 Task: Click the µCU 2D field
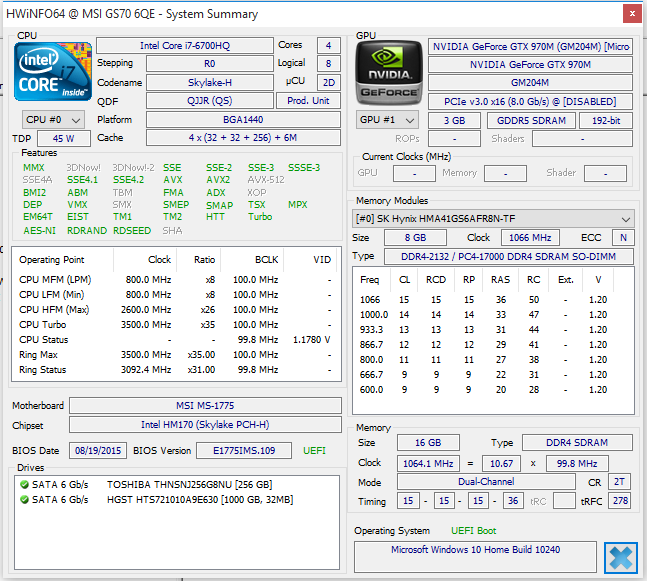pos(328,82)
